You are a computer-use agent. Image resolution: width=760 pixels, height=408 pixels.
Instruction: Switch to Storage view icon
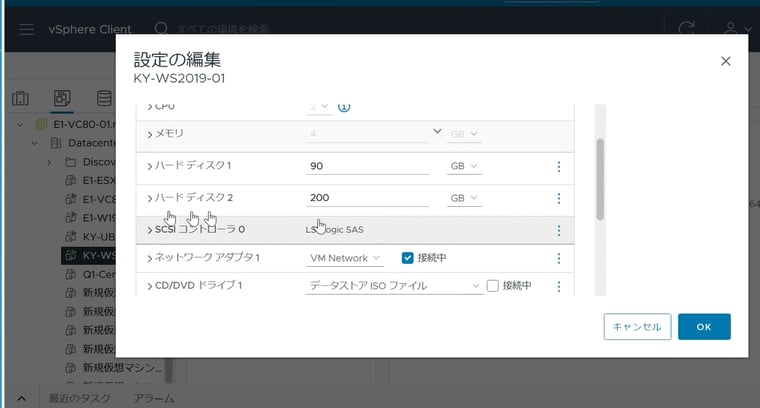click(104, 98)
